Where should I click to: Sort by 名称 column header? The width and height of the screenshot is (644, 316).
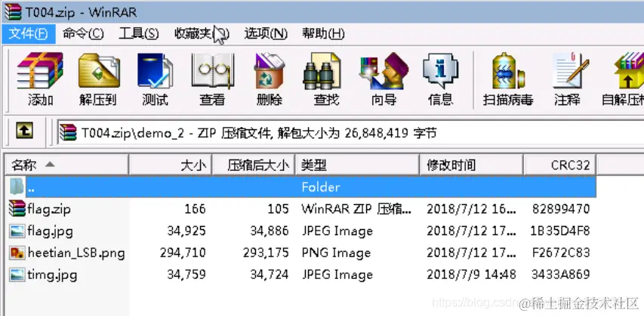66,165
